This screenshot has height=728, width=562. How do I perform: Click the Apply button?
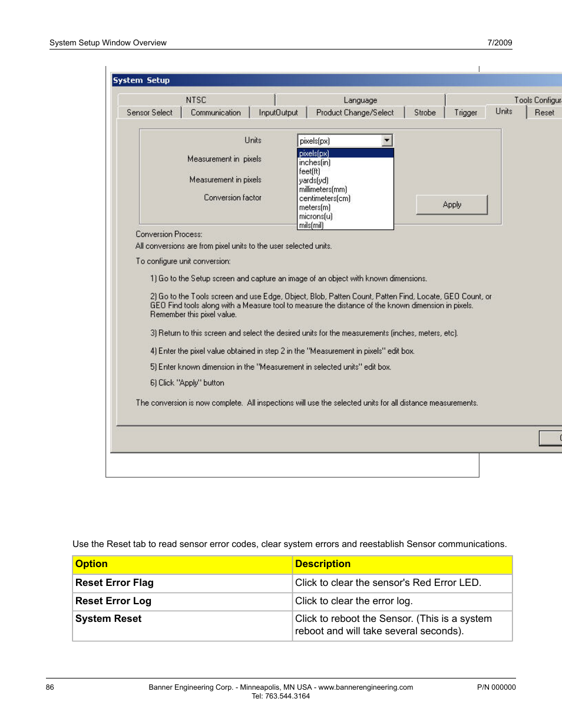point(452,205)
